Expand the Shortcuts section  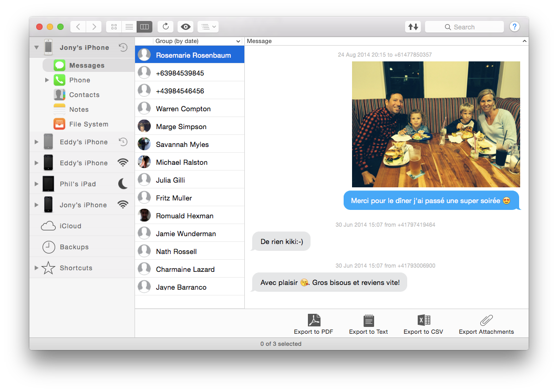(36, 268)
